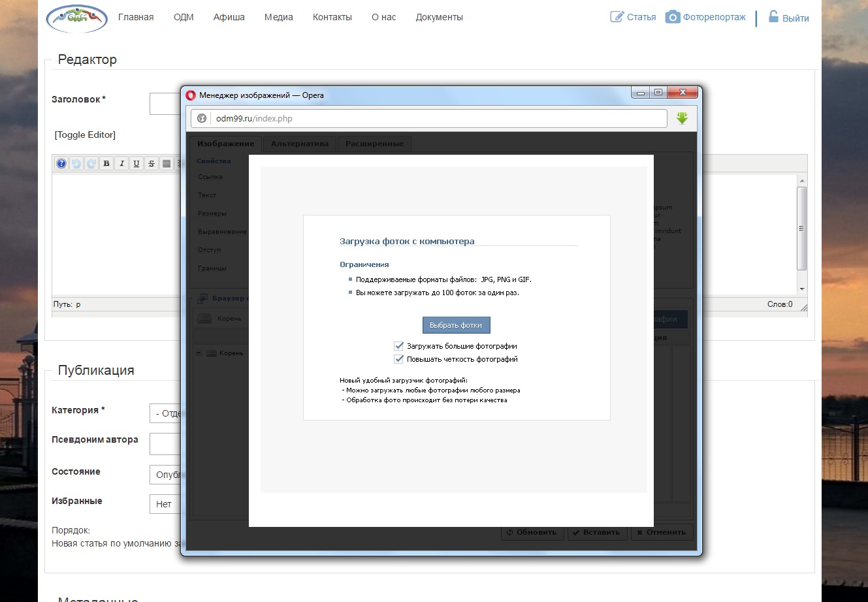The width and height of the screenshot is (868, 602).
Task: Click the green download arrow in Opera
Action: pos(682,118)
